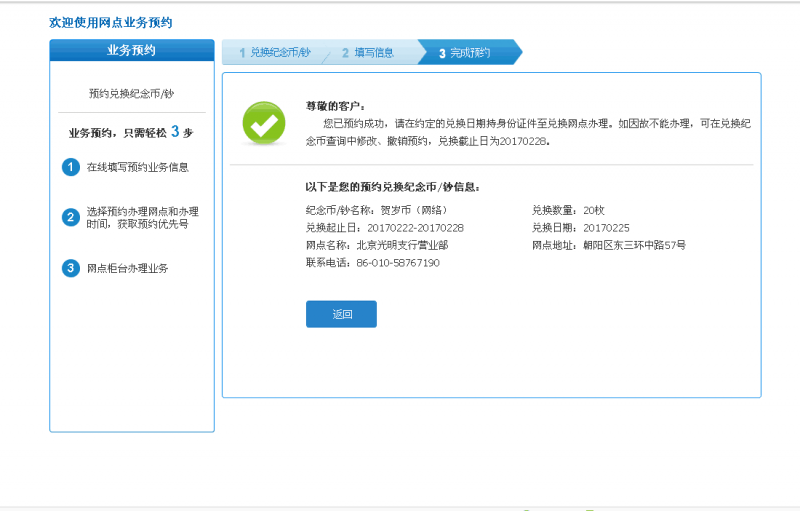Viewport: 800px width, 511px height.
Task: Click the 在线填写预约业务信息 step text
Action: (138, 167)
